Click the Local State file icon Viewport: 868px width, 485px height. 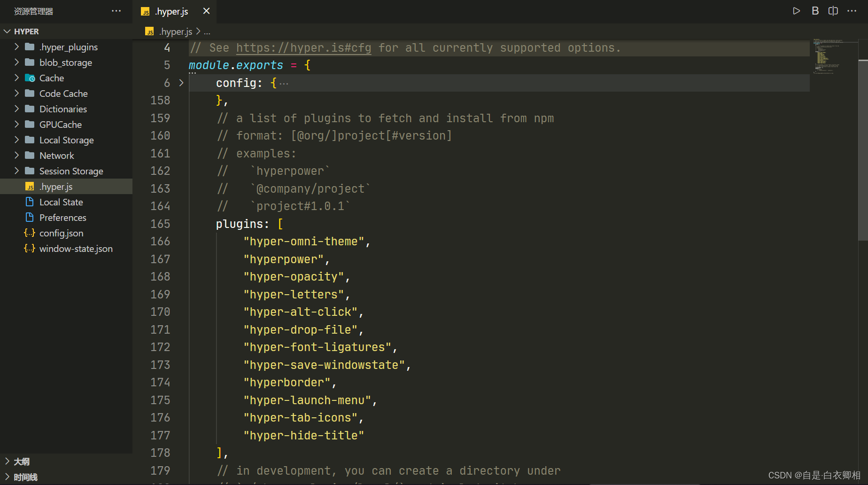tap(30, 202)
